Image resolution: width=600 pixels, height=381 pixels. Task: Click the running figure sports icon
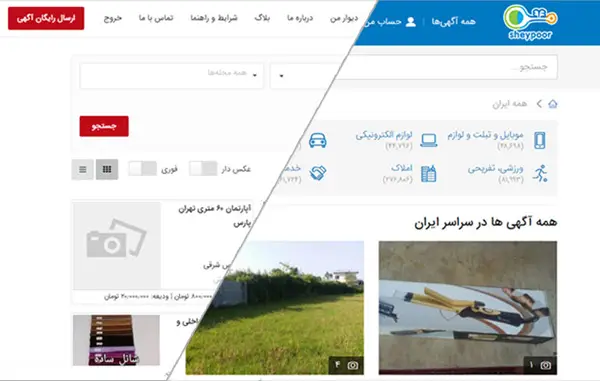(540, 173)
